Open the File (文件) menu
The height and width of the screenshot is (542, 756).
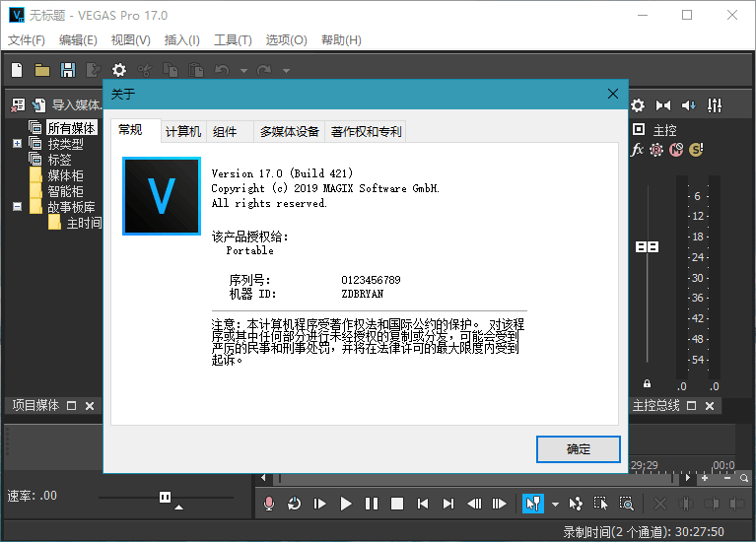(27, 40)
